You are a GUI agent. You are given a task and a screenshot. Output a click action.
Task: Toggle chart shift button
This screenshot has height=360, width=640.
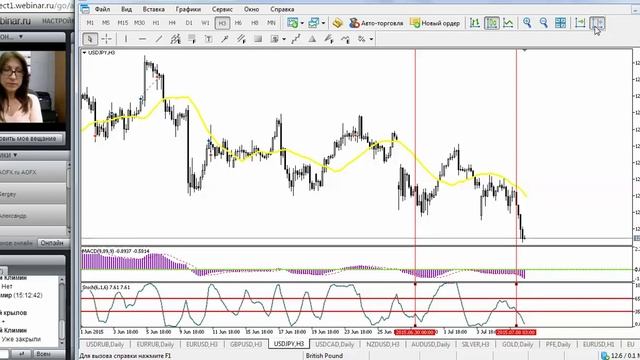(597, 23)
